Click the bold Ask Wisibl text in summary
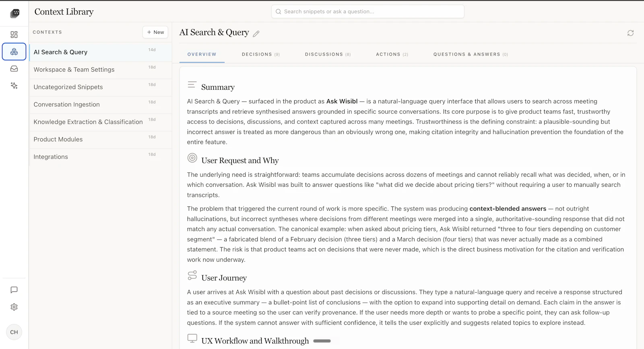The height and width of the screenshot is (349, 644). 342,101
